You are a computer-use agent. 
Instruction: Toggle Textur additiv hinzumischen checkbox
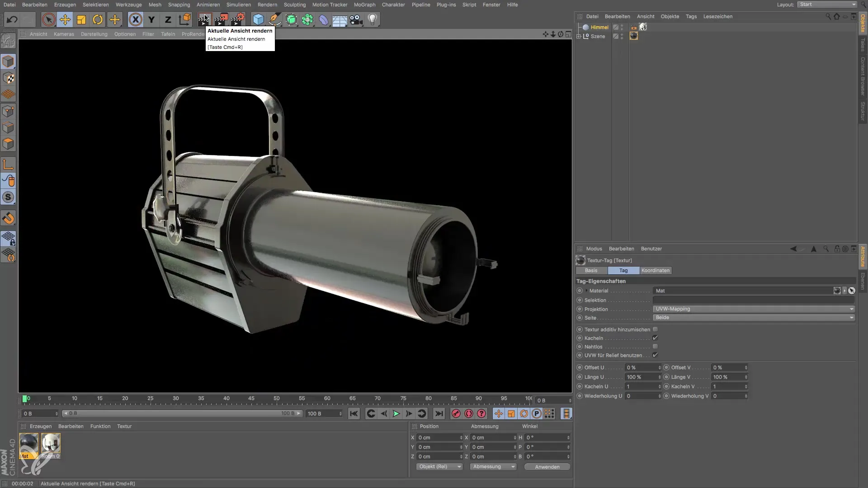[x=655, y=329]
